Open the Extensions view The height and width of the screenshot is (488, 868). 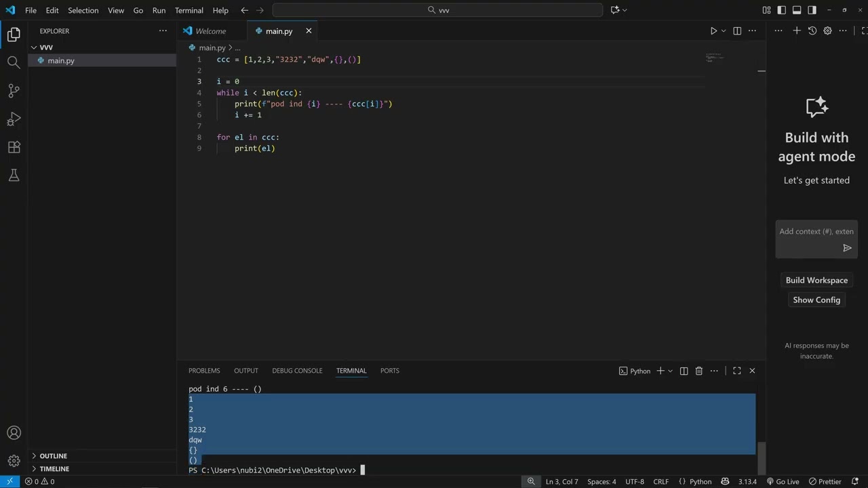pos(14,147)
